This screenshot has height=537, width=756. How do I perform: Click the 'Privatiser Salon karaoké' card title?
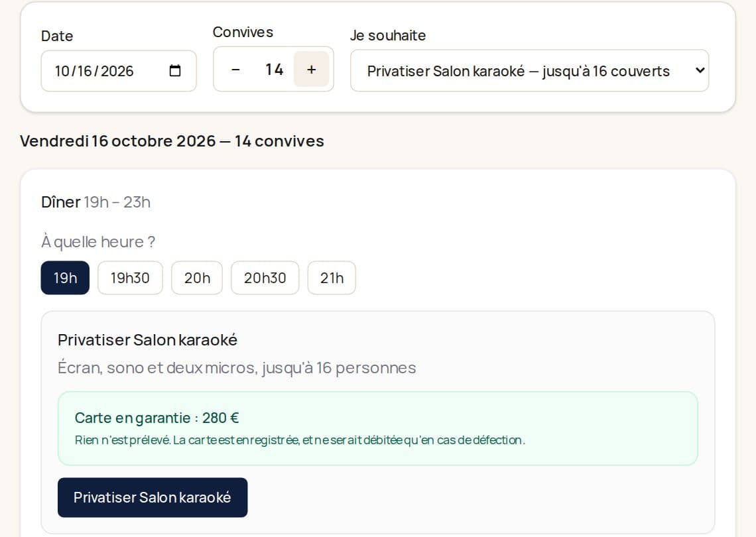point(147,340)
